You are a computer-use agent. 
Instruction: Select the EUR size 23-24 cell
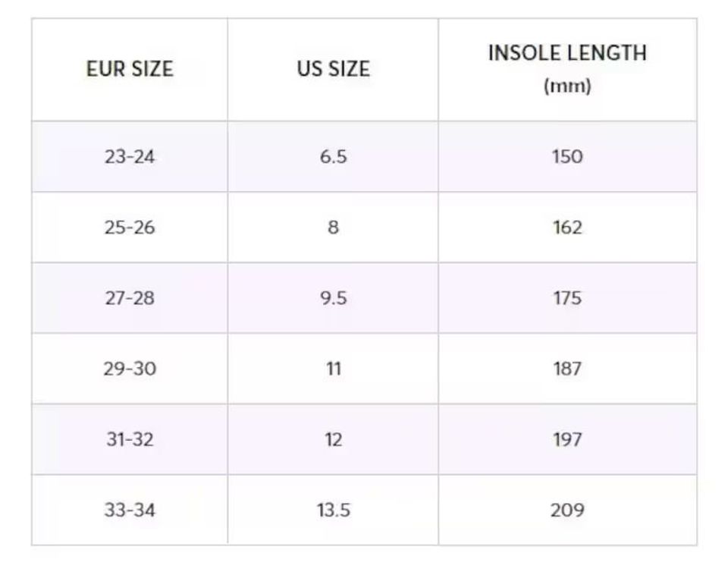point(130,157)
